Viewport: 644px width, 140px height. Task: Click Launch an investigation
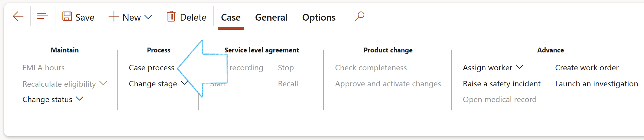point(596,84)
